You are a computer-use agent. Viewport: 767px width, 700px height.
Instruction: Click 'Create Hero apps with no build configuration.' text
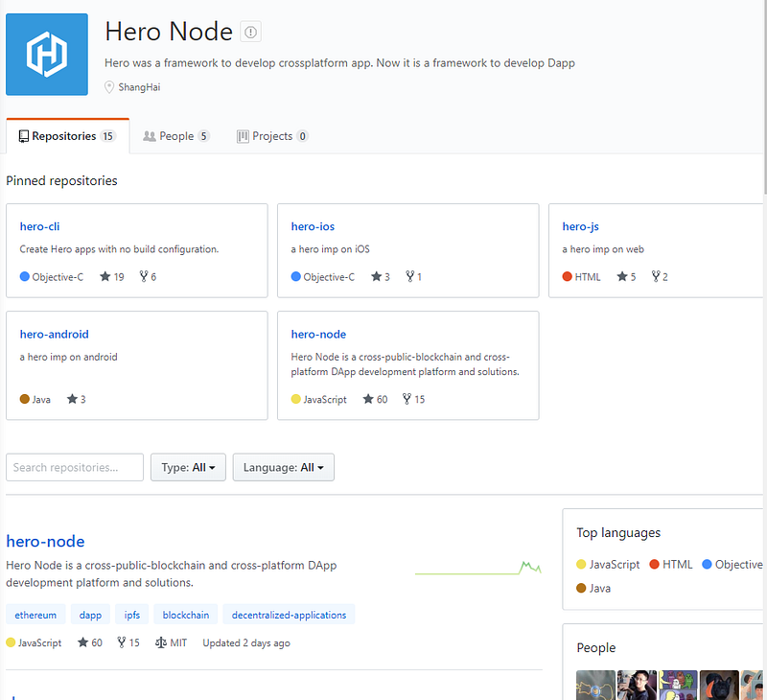point(119,249)
